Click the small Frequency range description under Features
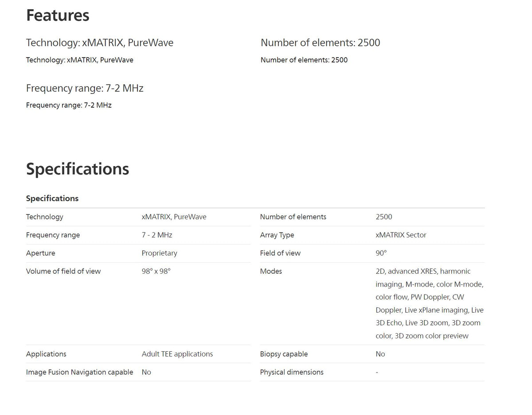Image resolution: width=532 pixels, height=415 pixels. click(69, 105)
